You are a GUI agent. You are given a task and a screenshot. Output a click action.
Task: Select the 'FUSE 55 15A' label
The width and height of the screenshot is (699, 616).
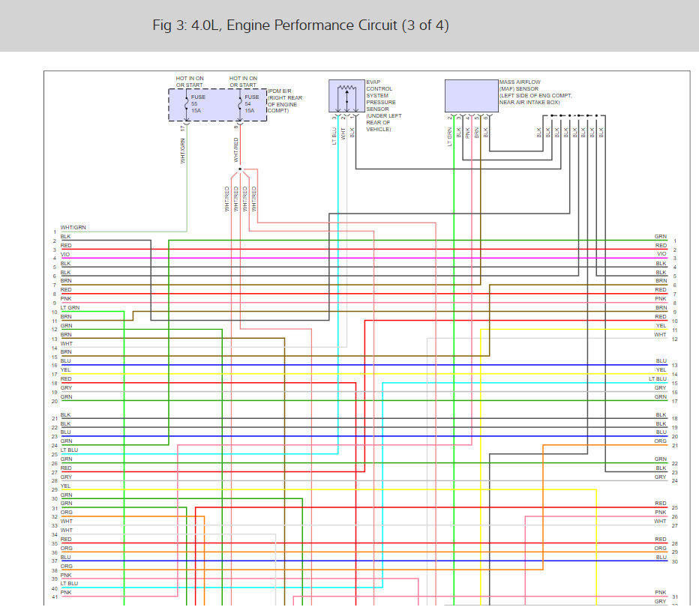198,103
